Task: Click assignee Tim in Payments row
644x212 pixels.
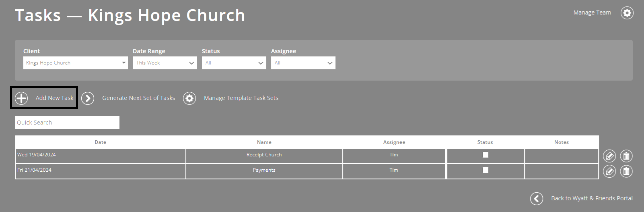Action: coord(394,171)
